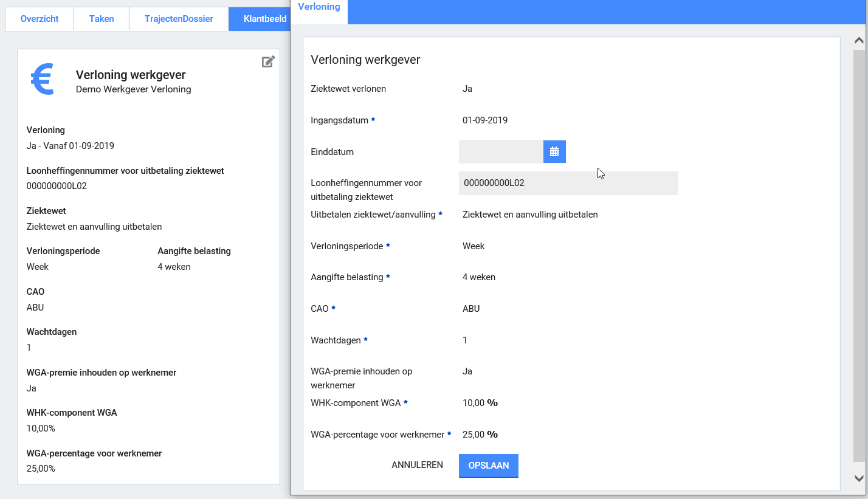Click the scroll up arrow in the dialog
Screen dimensions: 868x499
coord(859,41)
